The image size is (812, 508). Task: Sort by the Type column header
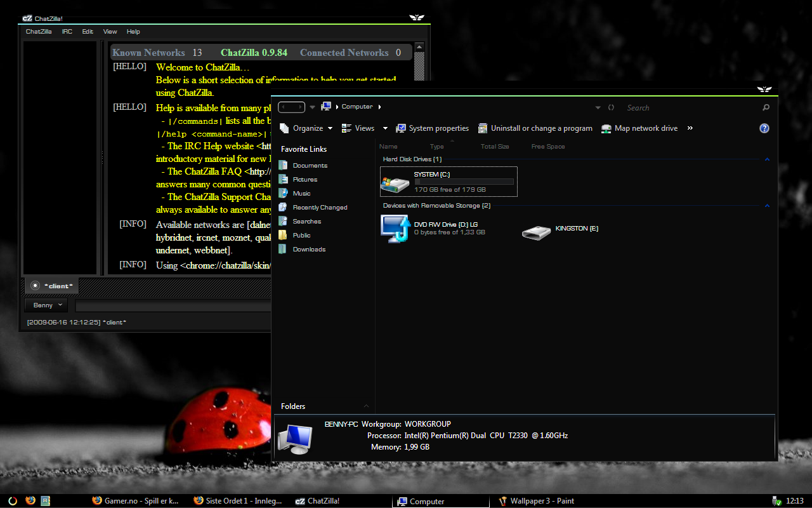[437, 147]
